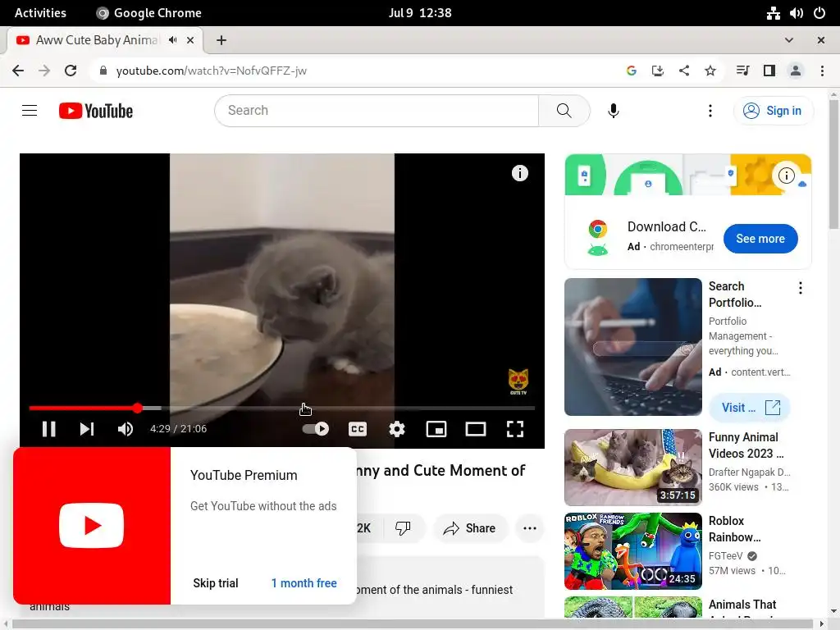This screenshot has width=840, height=630.
Task: Open the video info card icon
Action: 519,173
